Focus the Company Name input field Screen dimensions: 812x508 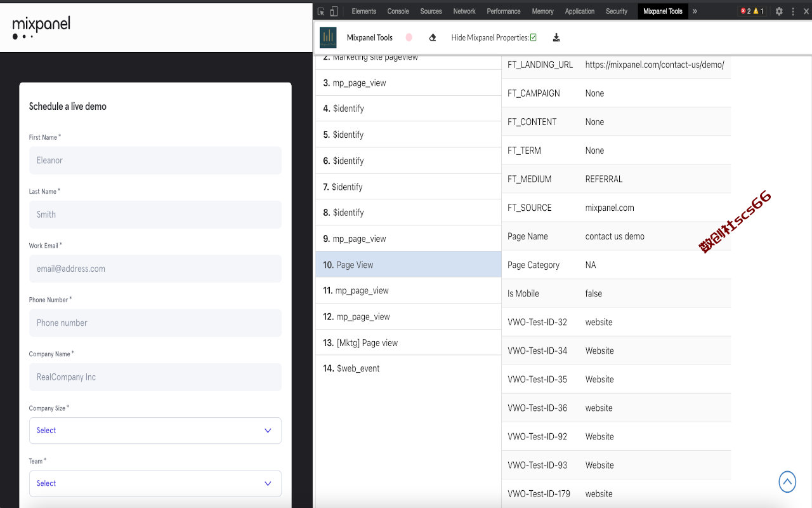(x=155, y=377)
